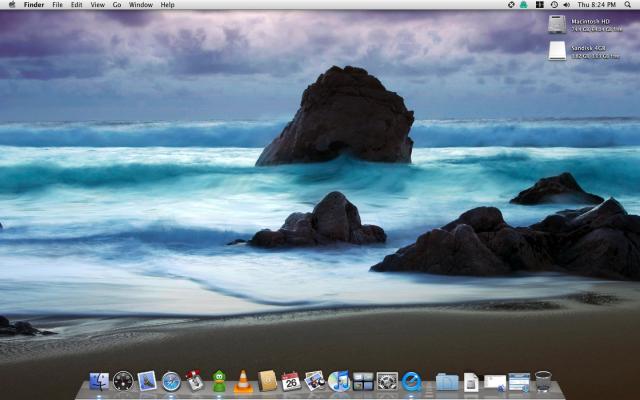The height and width of the screenshot is (400, 640).
Task: Open the Help menu
Action: [x=167, y=5]
